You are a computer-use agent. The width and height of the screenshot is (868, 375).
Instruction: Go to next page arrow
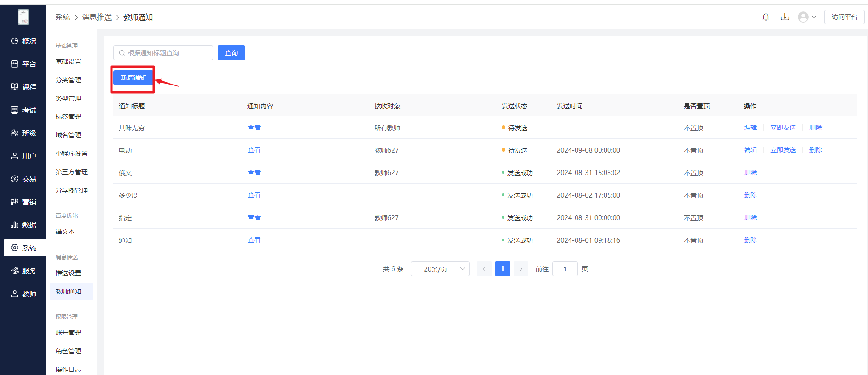pos(521,269)
